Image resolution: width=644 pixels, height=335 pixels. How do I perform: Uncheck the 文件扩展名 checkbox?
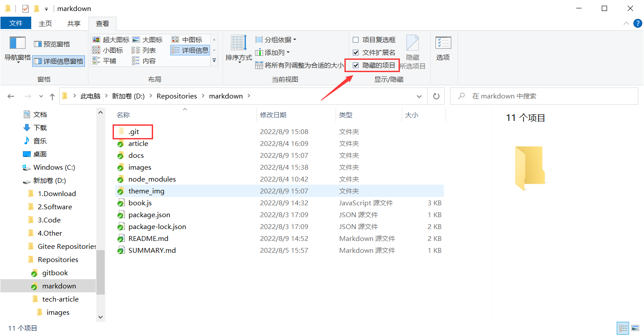click(356, 52)
